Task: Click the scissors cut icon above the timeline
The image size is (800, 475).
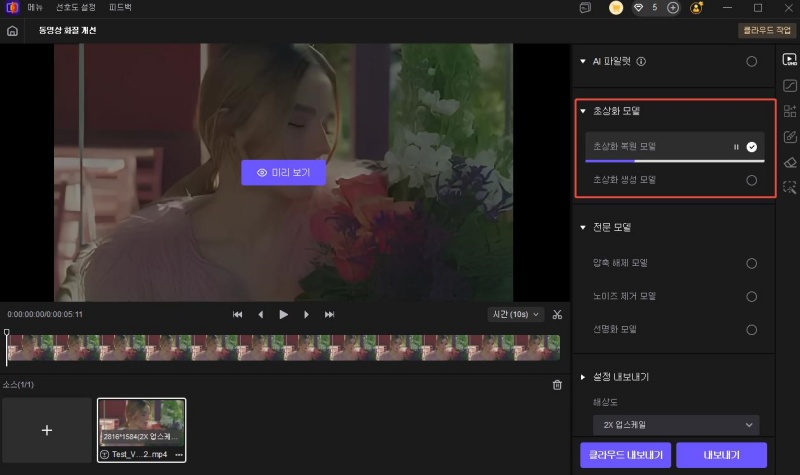Action: [x=557, y=314]
